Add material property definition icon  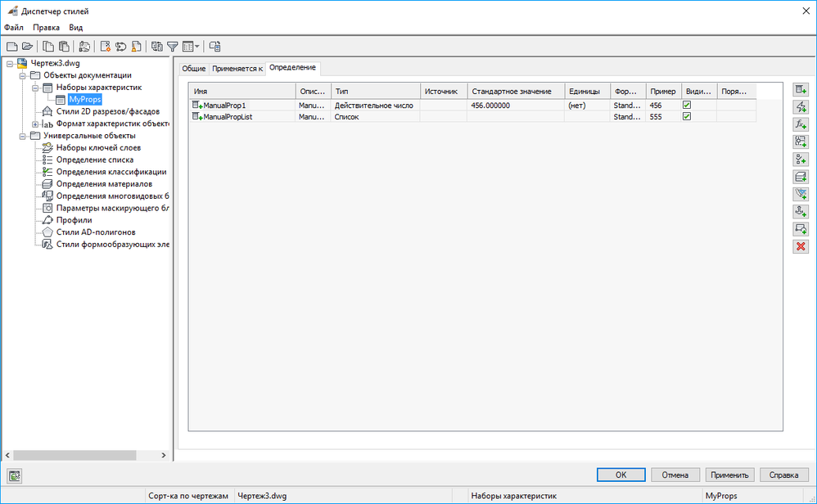(x=801, y=177)
